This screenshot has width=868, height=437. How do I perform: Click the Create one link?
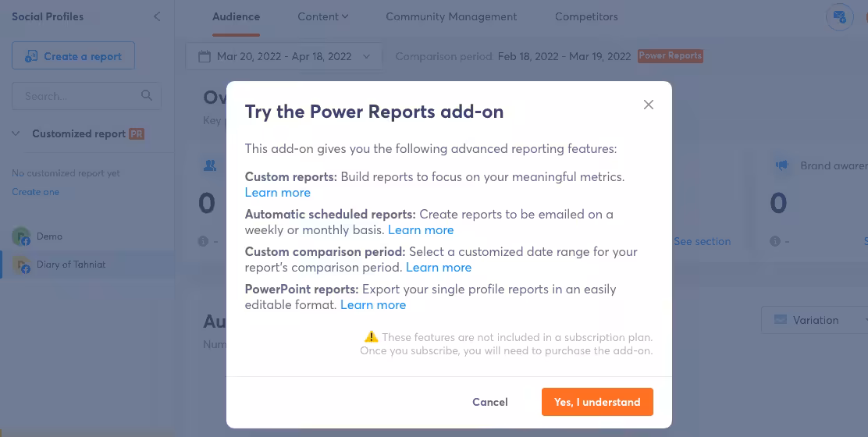[x=35, y=192]
